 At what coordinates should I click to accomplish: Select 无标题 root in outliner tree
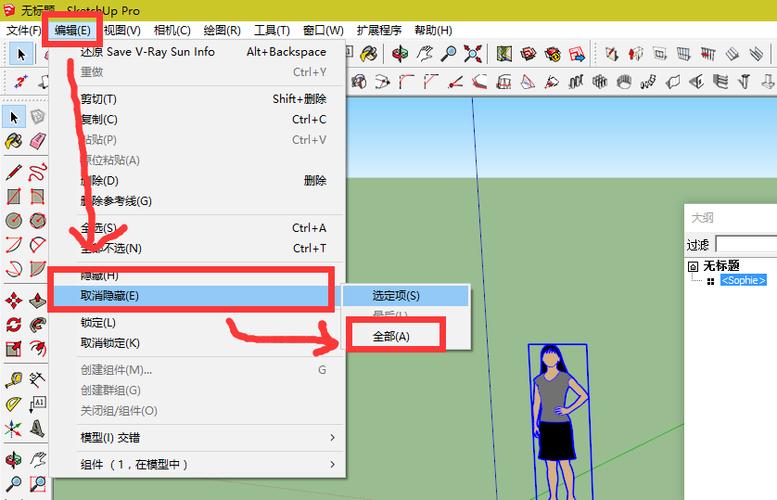(x=721, y=266)
